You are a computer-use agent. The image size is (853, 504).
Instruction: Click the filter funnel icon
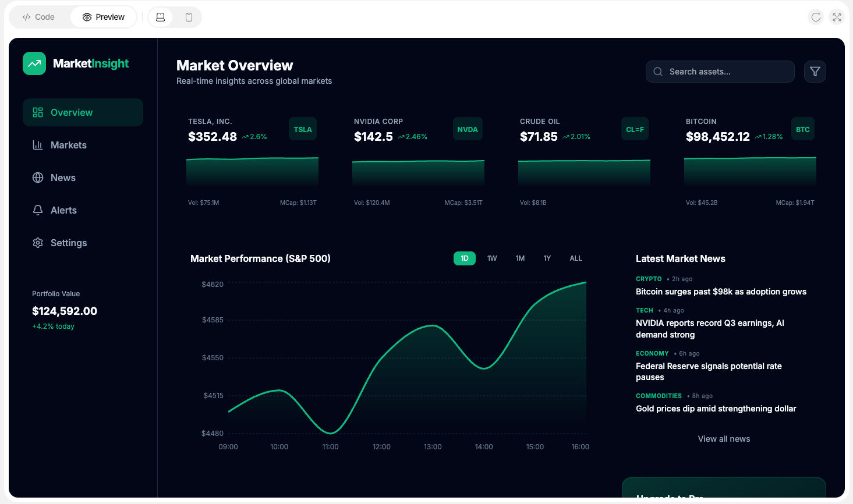pos(815,72)
